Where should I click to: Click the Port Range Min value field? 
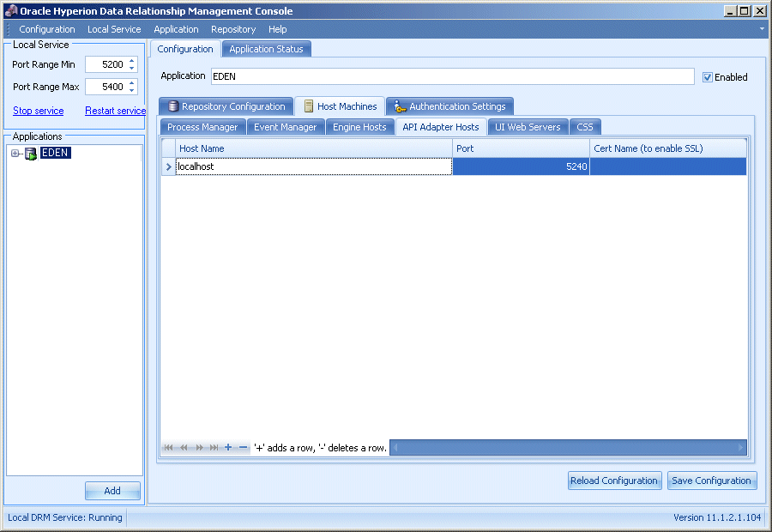point(106,64)
